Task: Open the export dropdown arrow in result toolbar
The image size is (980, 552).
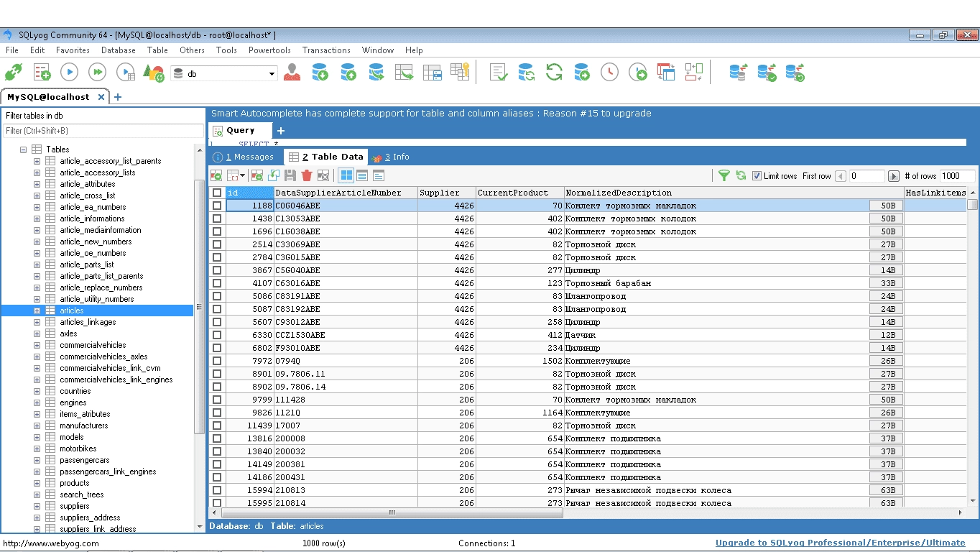Action: [243, 175]
